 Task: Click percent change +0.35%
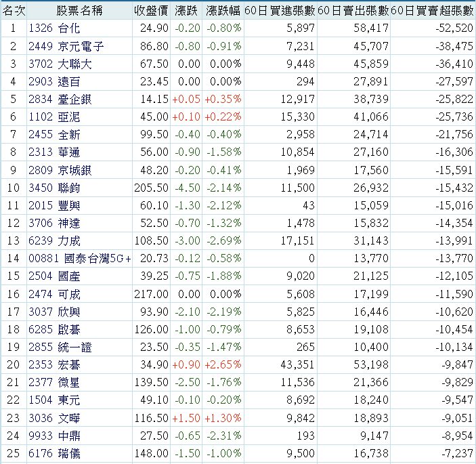(x=223, y=99)
